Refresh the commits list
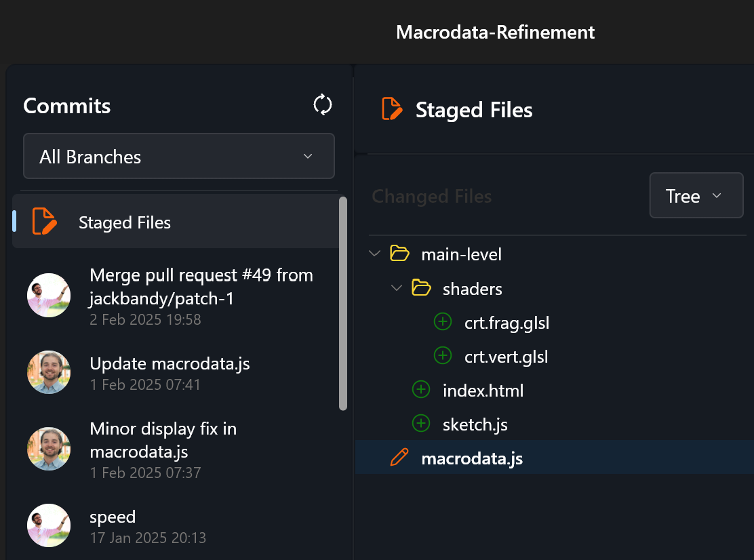This screenshot has width=754, height=560. pyautogui.click(x=322, y=104)
